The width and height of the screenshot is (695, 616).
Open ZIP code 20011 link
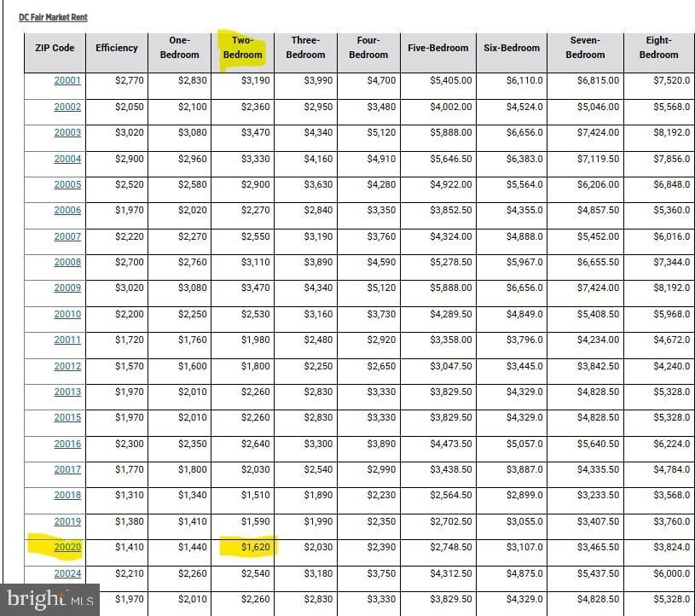click(67, 340)
